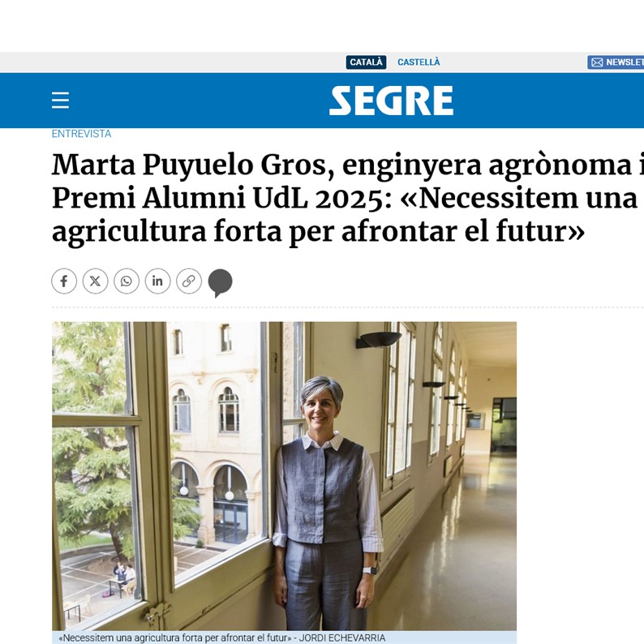
Task: Share the article on X
Action: click(95, 281)
